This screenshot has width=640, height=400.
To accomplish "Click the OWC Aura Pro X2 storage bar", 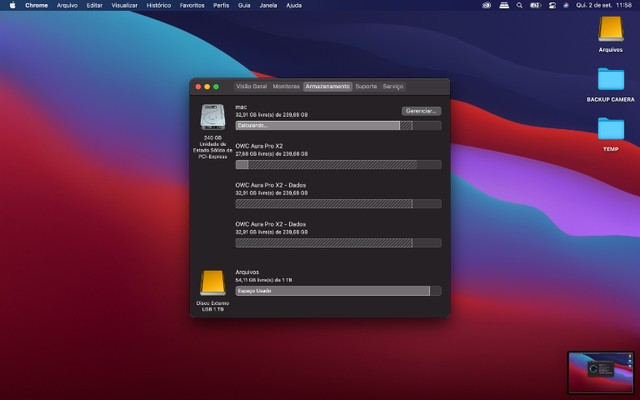I will (x=338, y=164).
